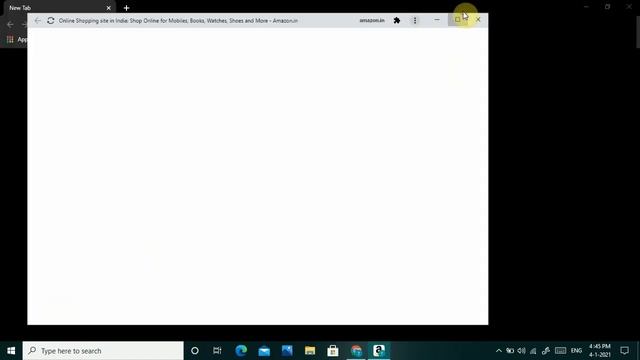
Task: Close the New Tab tab
Action: pos(109,8)
